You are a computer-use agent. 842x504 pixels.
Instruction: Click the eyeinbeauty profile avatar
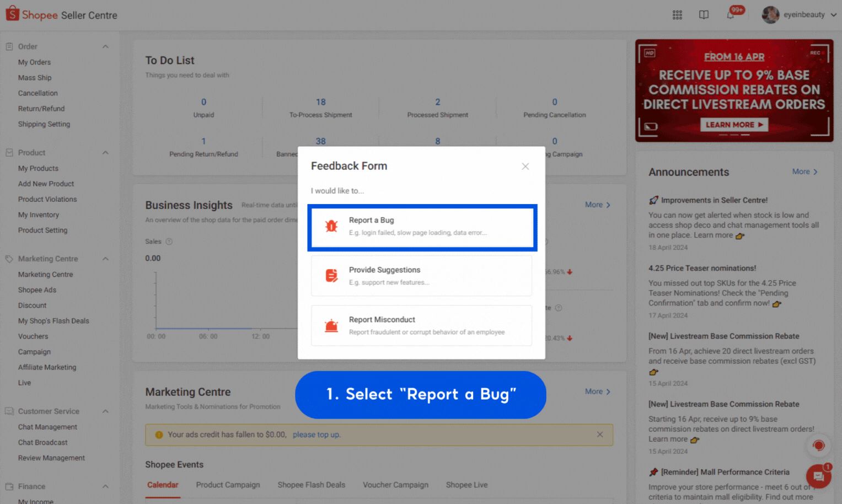click(770, 14)
